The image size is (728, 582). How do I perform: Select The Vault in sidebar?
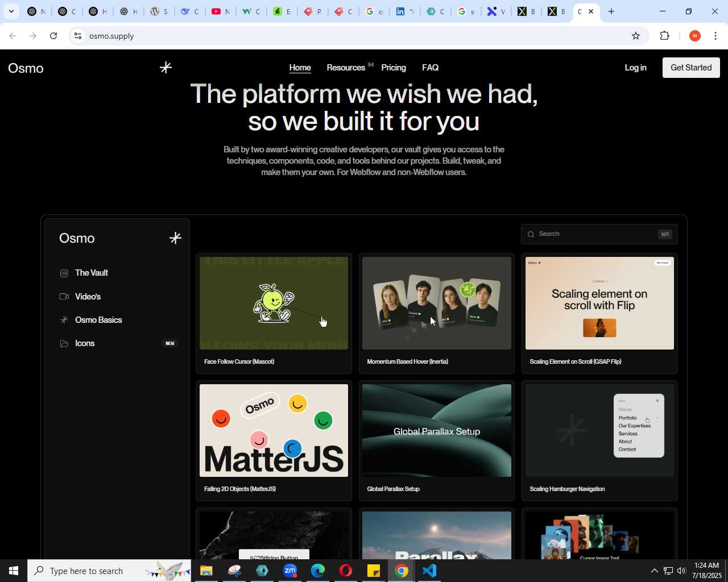coord(92,273)
